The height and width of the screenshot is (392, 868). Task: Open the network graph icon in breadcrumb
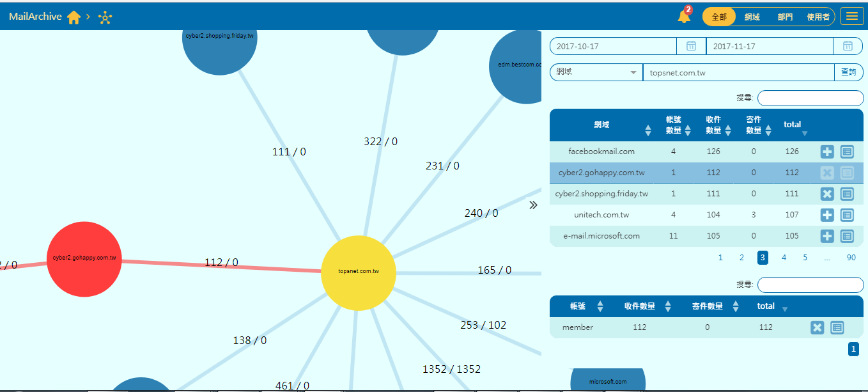point(105,17)
